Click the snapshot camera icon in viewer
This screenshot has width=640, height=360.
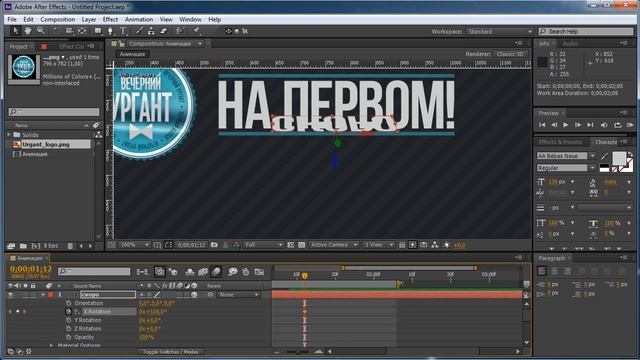214,245
